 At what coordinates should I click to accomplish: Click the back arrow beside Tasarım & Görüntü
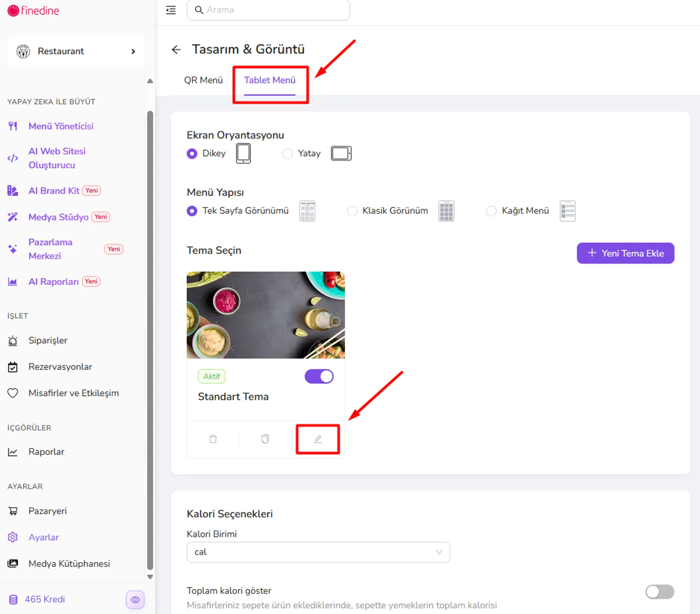[x=176, y=49]
